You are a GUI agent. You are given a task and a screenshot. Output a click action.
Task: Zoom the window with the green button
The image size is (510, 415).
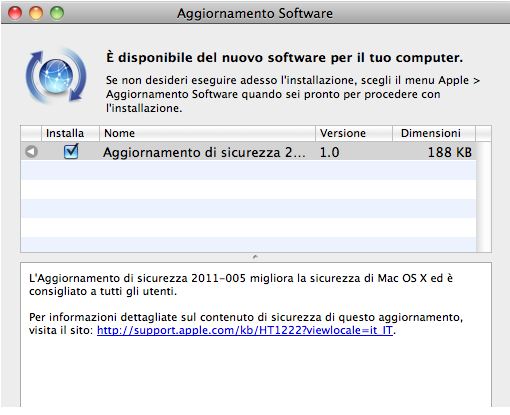click(57, 13)
